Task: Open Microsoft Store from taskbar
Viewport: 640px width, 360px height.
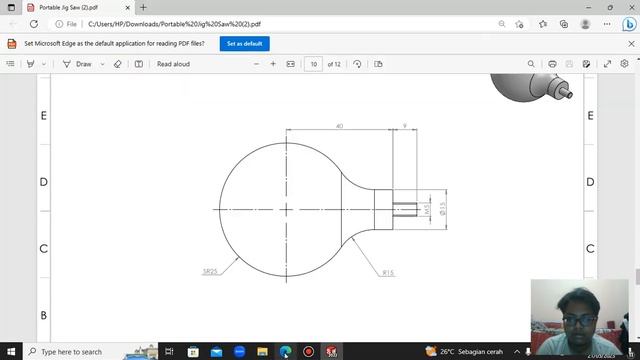Action: pyautogui.click(x=193, y=351)
